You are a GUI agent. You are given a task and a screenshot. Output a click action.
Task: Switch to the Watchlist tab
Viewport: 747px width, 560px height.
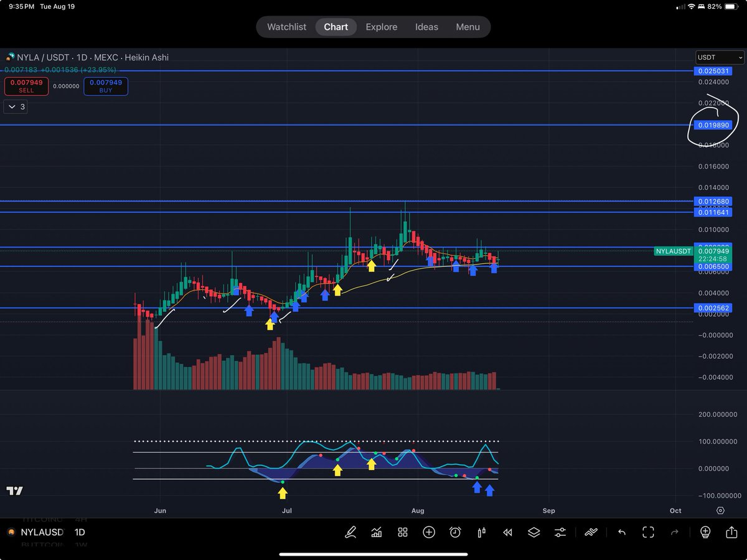286,27
